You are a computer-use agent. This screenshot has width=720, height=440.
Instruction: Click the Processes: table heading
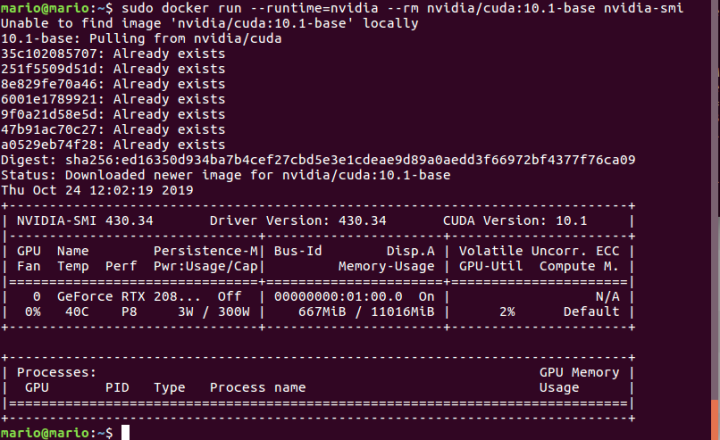56,372
